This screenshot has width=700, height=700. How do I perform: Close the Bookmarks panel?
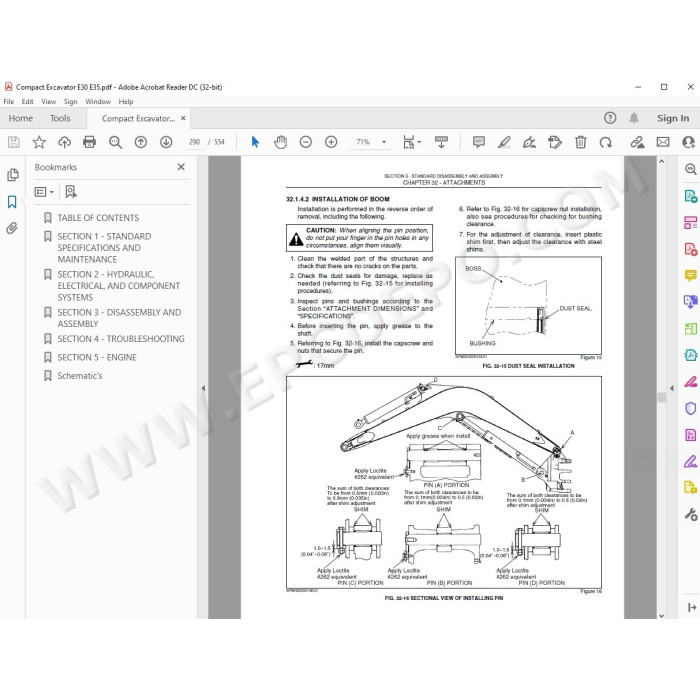(x=181, y=167)
